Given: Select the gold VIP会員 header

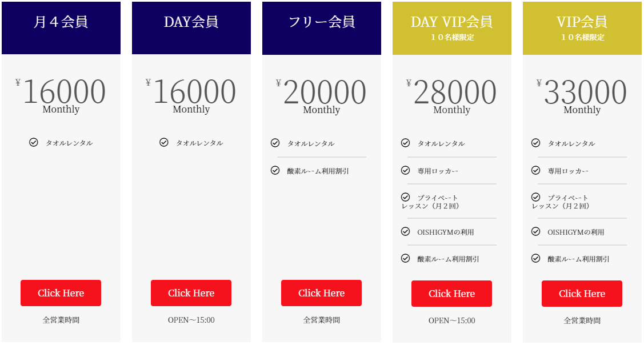Looking at the screenshot, I should pyautogui.click(x=582, y=28).
